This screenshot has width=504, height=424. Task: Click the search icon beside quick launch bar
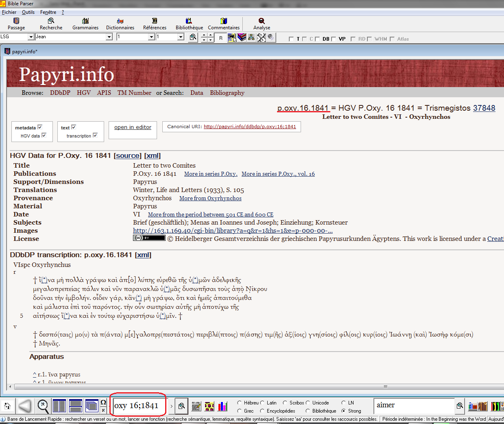[x=182, y=406]
